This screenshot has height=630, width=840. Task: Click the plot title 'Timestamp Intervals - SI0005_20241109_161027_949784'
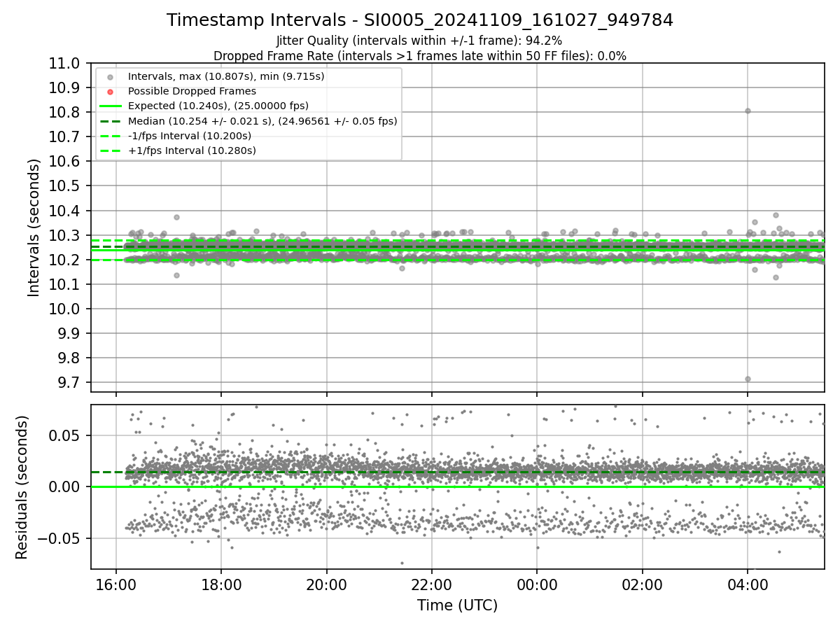pyautogui.click(x=420, y=20)
